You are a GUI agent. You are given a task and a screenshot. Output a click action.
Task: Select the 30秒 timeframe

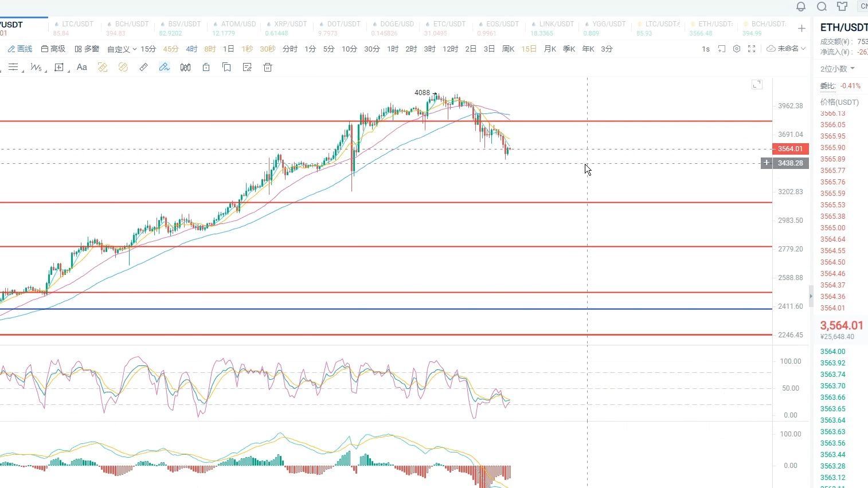click(268, 49)
